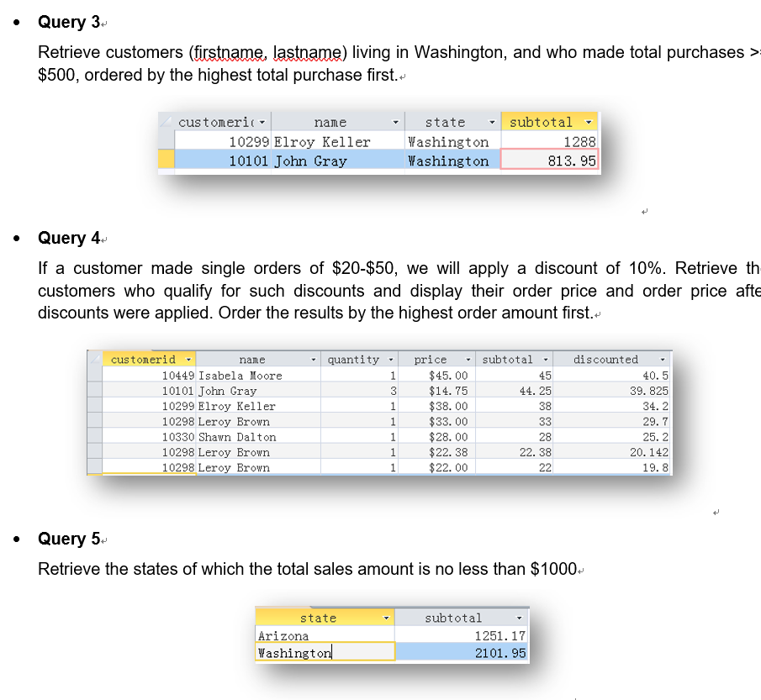Select the 'Shawn Dalton' name cell

tap(259, 437)
